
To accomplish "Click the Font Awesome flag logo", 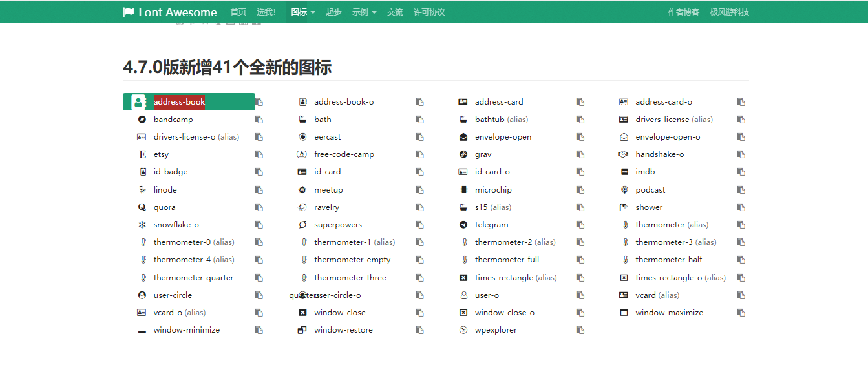I will click(129, 11).
